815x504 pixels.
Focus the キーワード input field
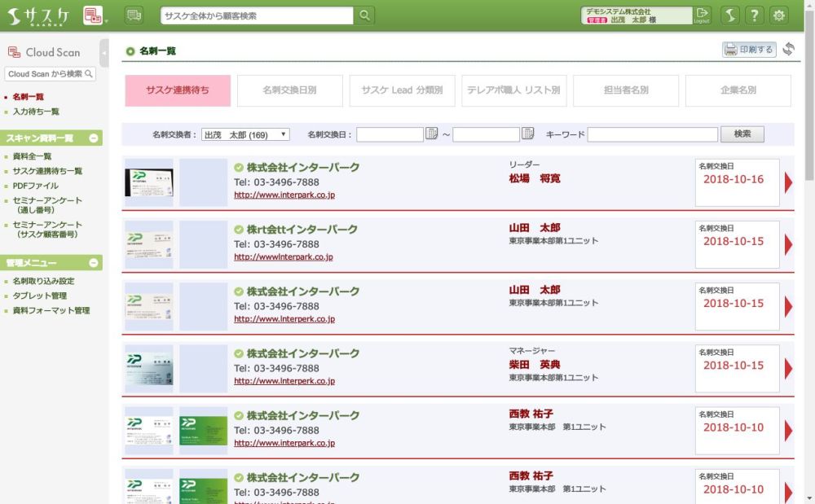click(x=652, y=134)
